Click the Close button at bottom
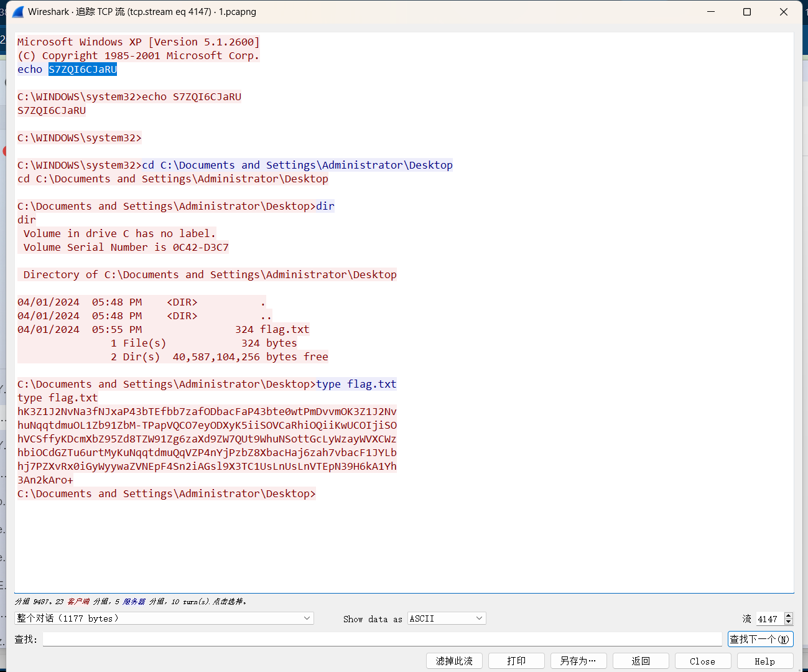 tap(703, 661)
